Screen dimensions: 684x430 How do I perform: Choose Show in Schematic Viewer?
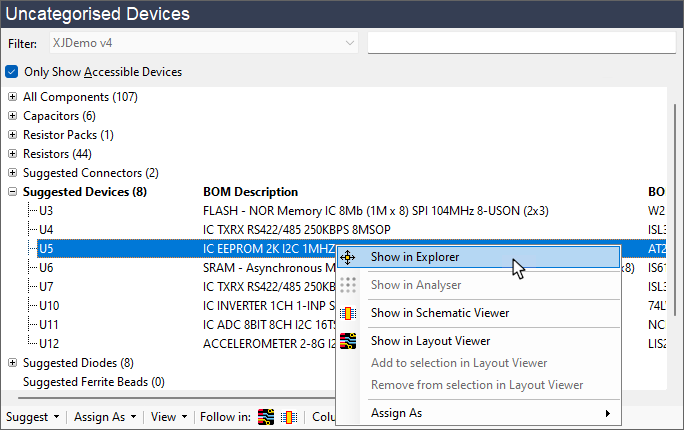440,313
